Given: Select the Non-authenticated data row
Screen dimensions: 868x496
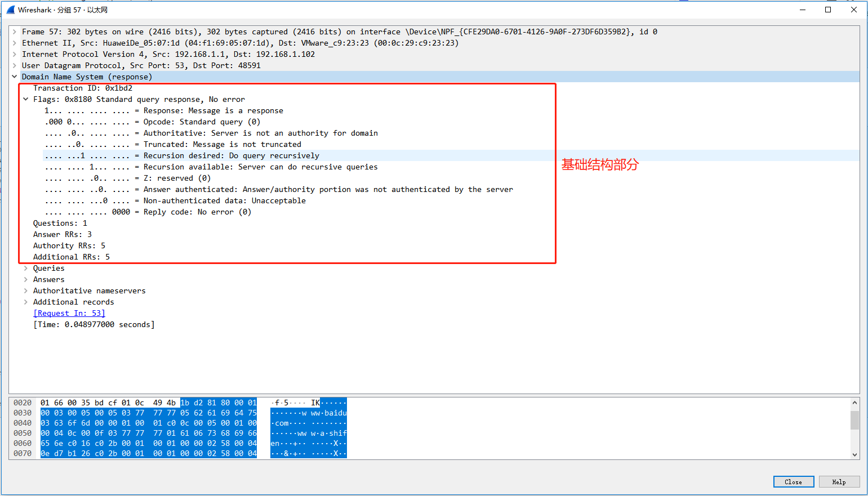Looking at the screenshot, I should click(x=175, y=201).
